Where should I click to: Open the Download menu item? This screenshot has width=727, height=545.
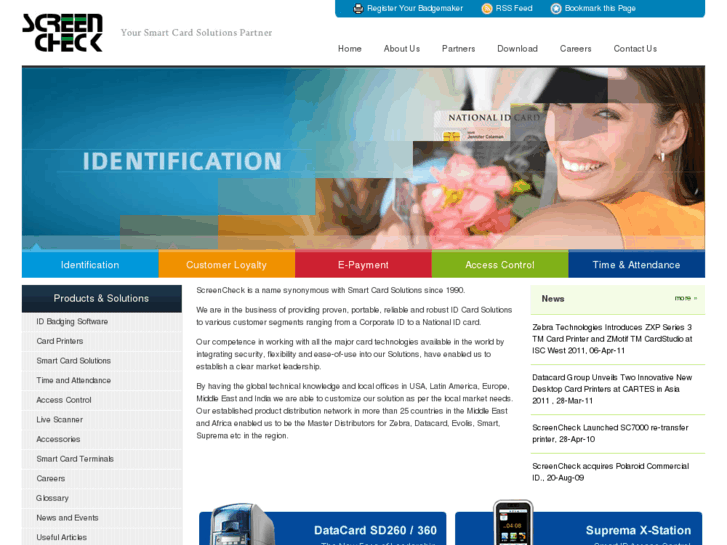[x=517, y=49]
